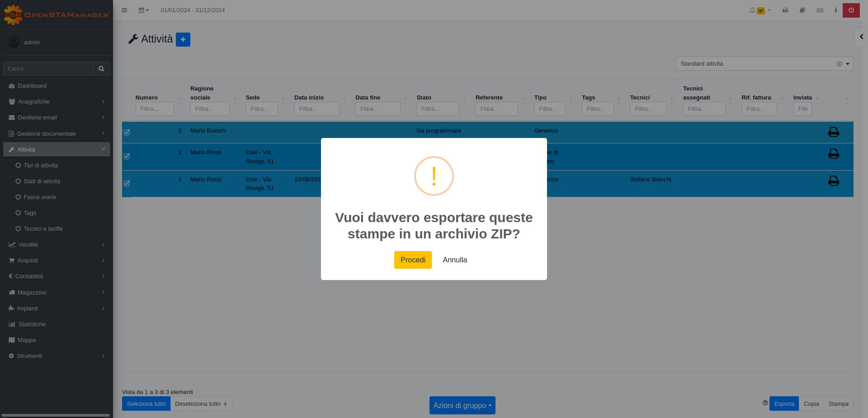Click the blue plus add activity icon
The image size is (868, 418).
(183, 39)
